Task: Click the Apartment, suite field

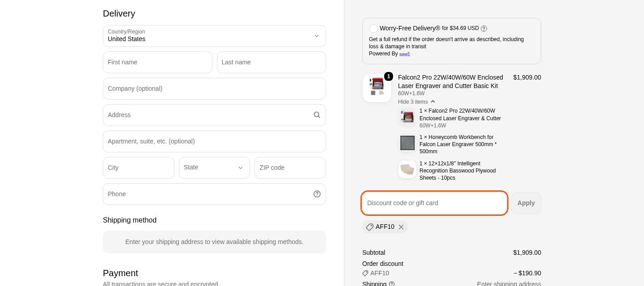Action: coord(214,141)
